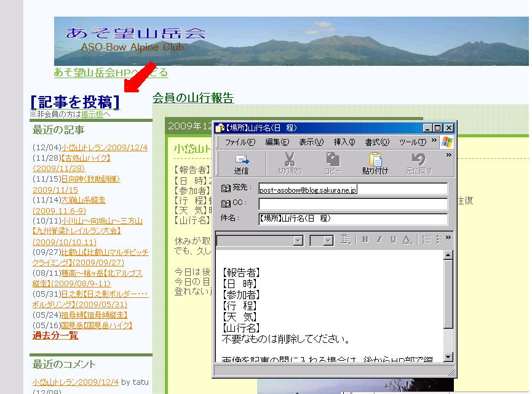This screenshot has height=394, width=532.
Task: Open the 表示(V) menu
Action: click(311, 142)
